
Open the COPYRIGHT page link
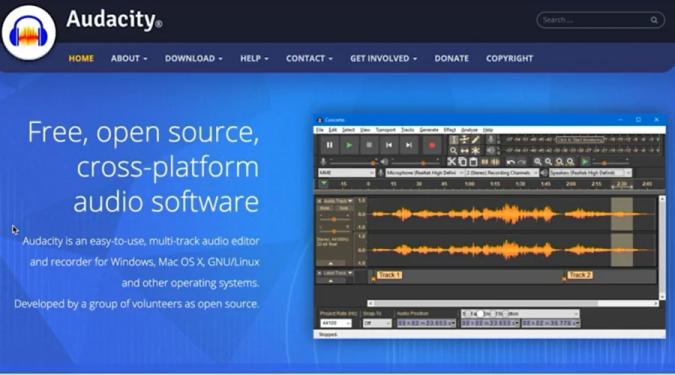[x=509, y=59]
